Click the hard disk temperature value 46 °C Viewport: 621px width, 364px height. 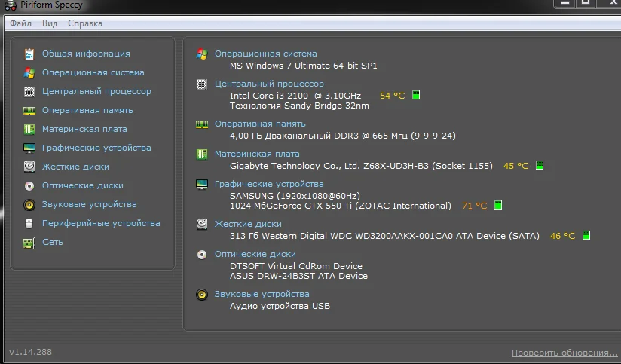pos(563,236)
